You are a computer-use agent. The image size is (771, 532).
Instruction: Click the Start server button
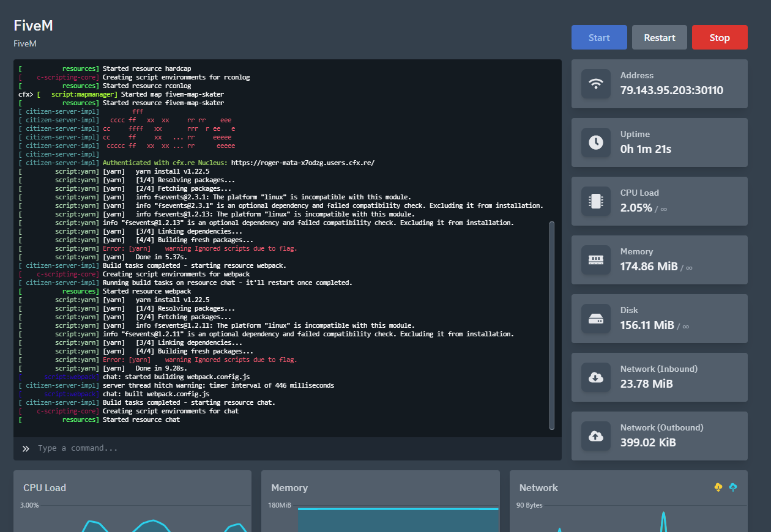pos(599,37)
